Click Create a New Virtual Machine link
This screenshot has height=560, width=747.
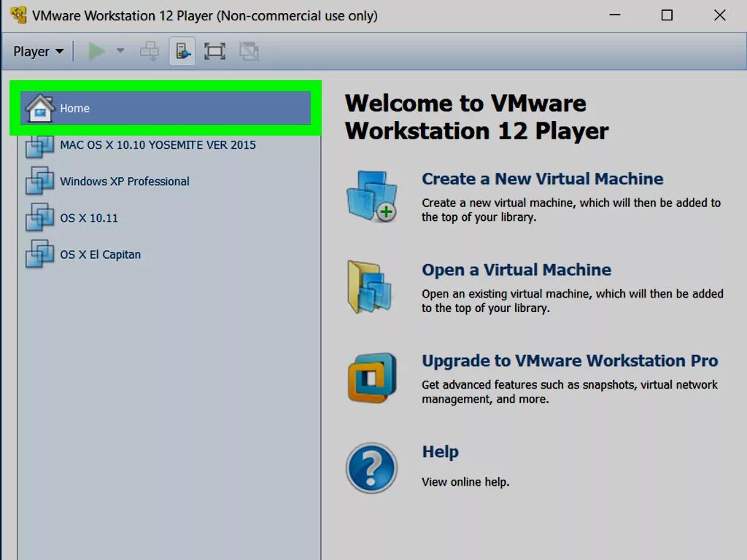(x=542, y=179)
